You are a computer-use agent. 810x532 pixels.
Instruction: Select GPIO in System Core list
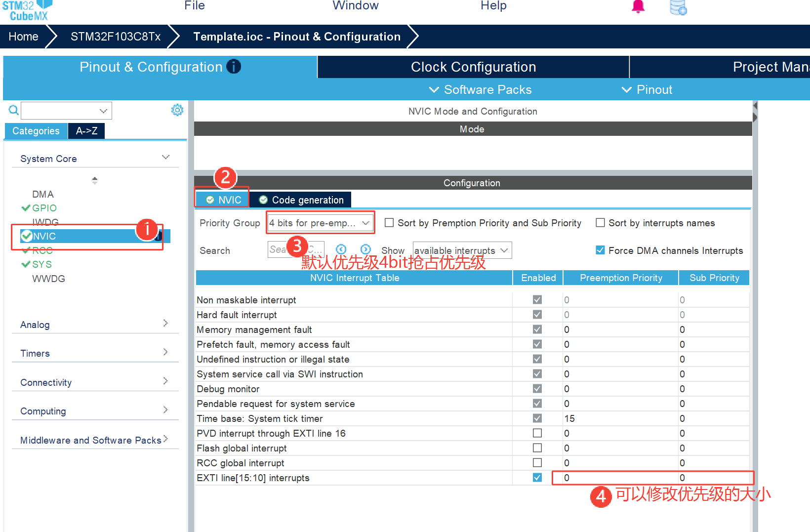[44, 208]
